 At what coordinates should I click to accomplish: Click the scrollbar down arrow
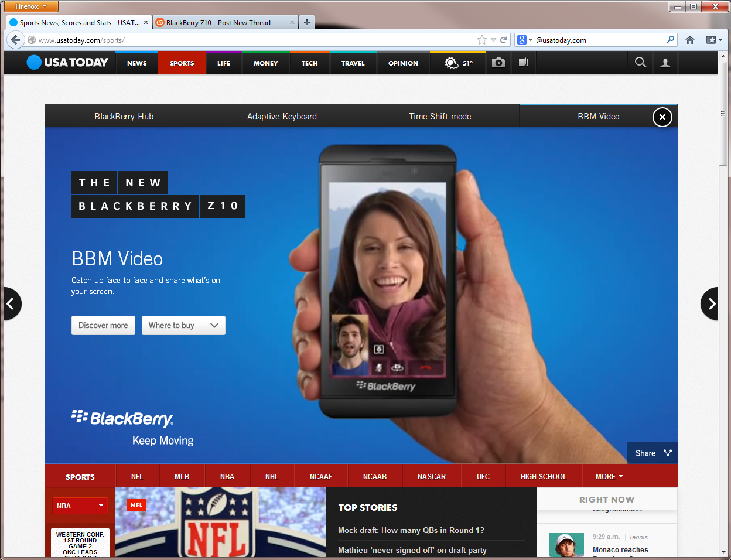(x=723, y=552)
